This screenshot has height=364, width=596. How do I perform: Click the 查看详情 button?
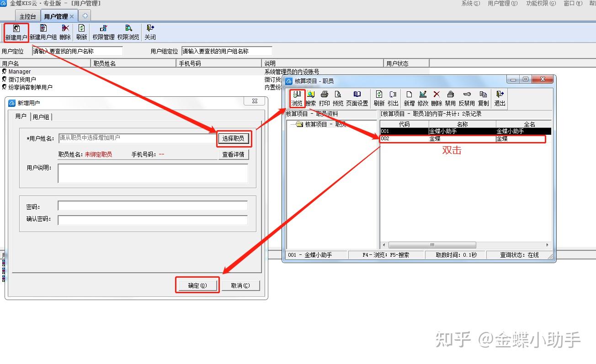233,154
